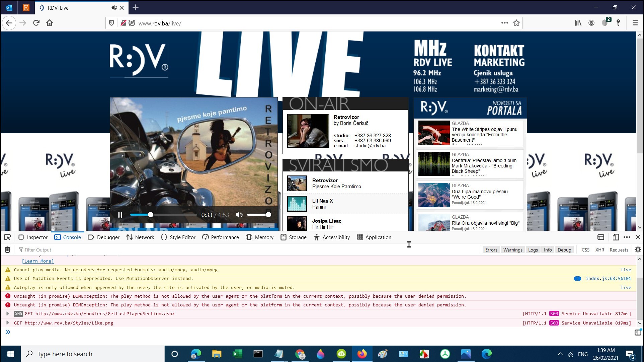
Task: Expand the Like.png GET request entry
Action: click(7, 323)
